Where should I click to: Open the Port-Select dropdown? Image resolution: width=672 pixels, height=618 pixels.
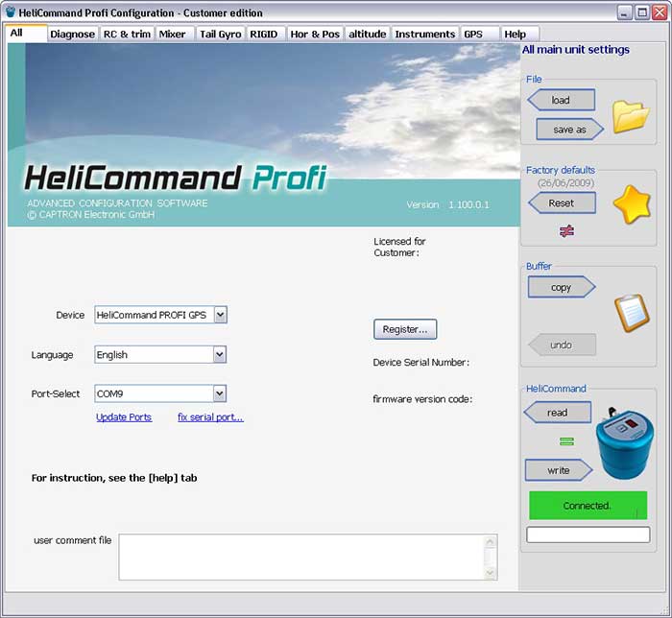pyautogui.click(x=220, y=393)
